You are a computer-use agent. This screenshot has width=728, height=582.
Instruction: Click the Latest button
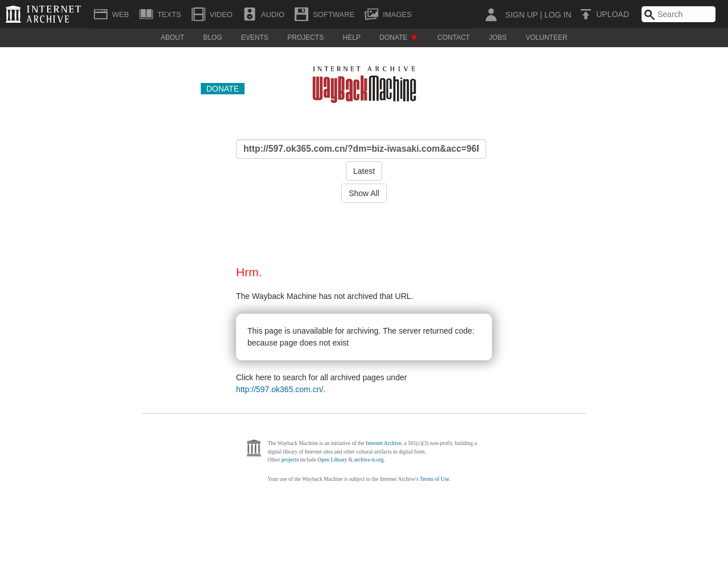[364, 171]
